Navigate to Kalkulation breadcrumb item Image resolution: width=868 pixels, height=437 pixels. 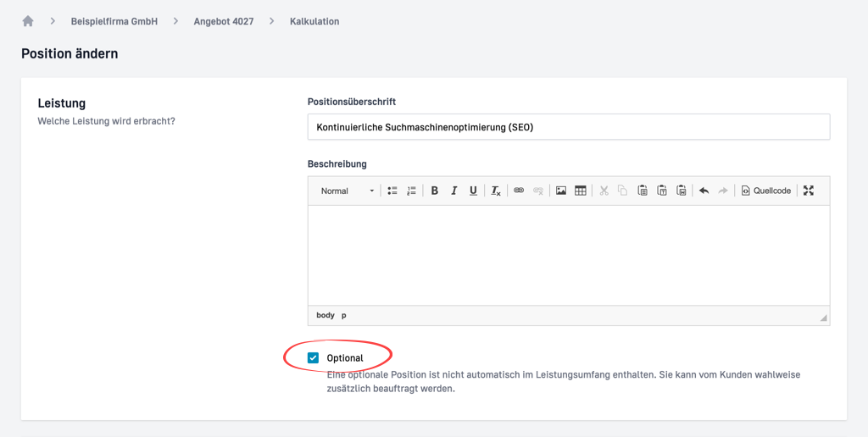click(314, 21)
